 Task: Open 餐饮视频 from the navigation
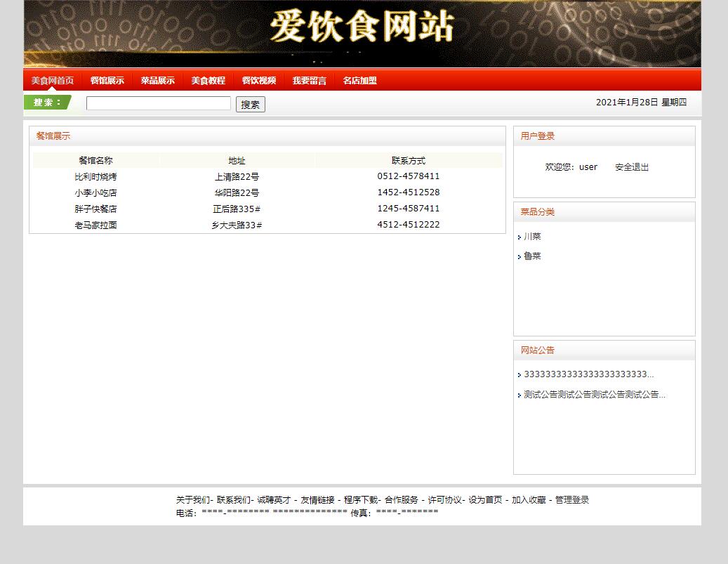tap(259, 80)
